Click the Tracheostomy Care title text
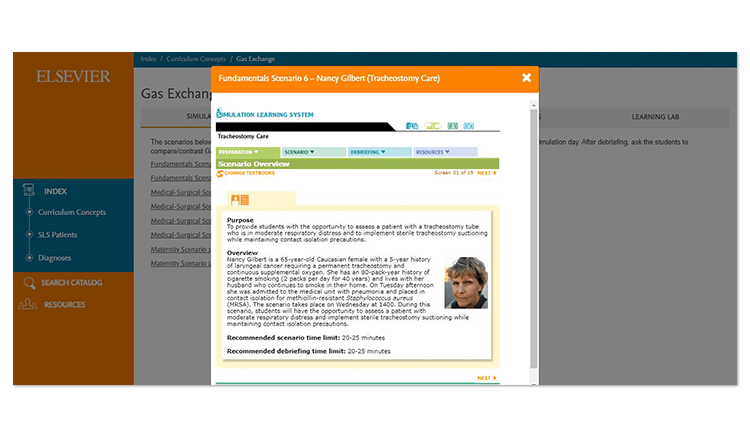750x436 pixels. tap(243, 136)
